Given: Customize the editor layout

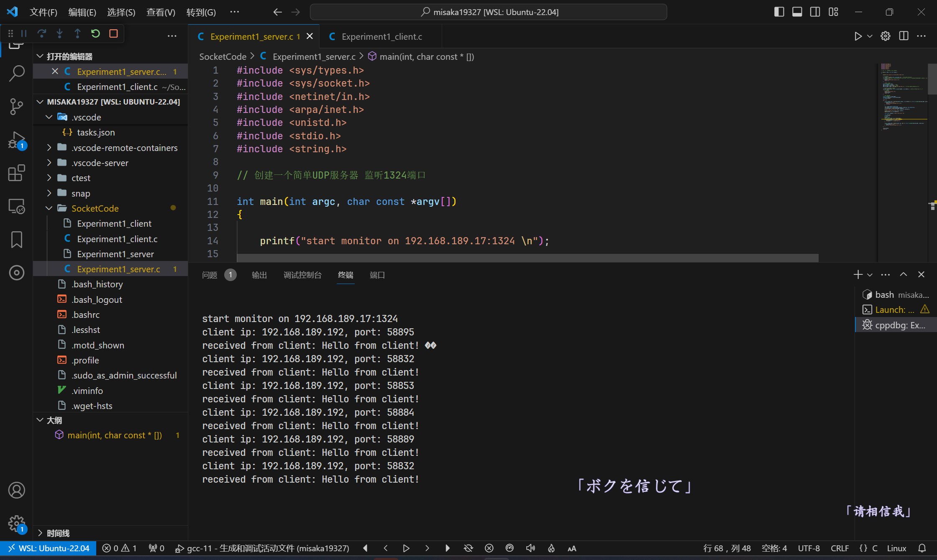Looking at the screenshot, I should (x=833, y=12).
